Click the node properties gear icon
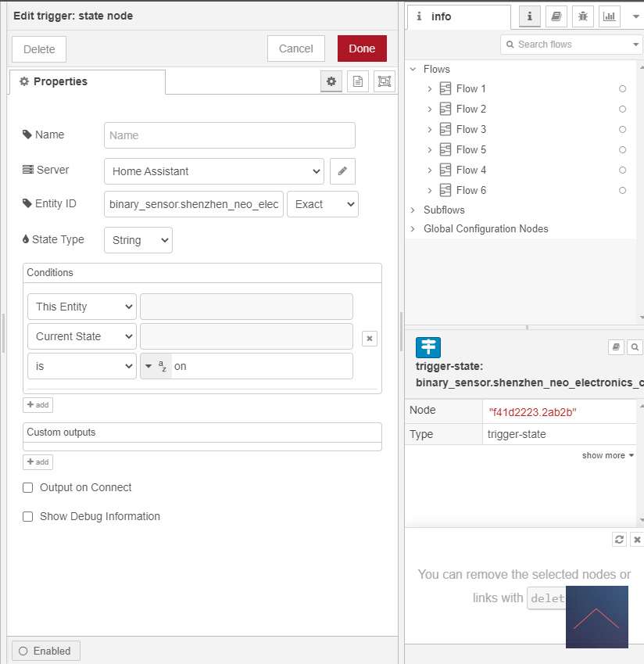 click(x=331, y=81)
